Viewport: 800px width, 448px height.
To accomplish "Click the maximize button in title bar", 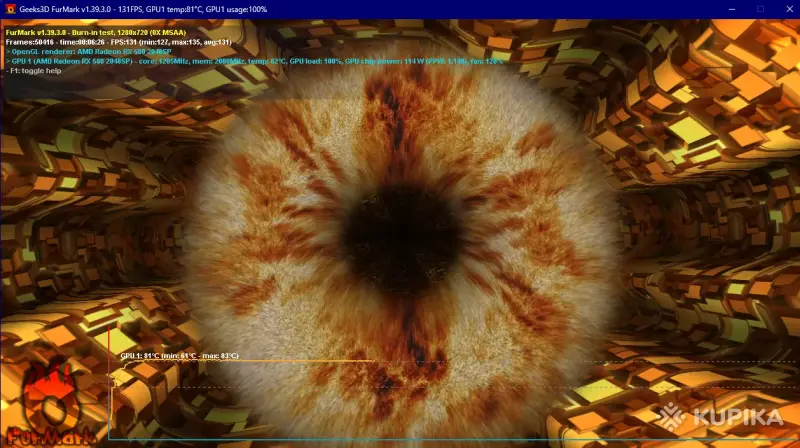I will (x=760, y=9).
